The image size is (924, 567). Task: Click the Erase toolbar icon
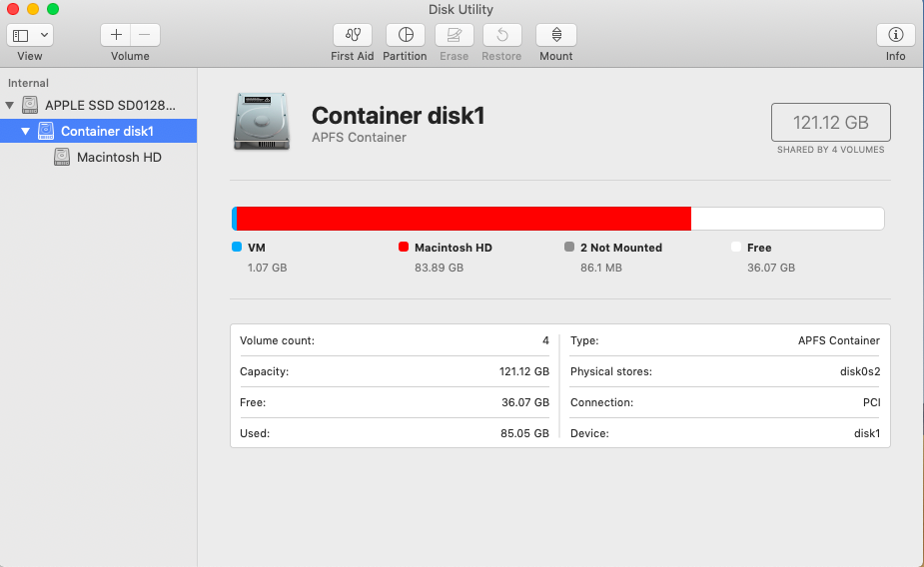point(454,35)
